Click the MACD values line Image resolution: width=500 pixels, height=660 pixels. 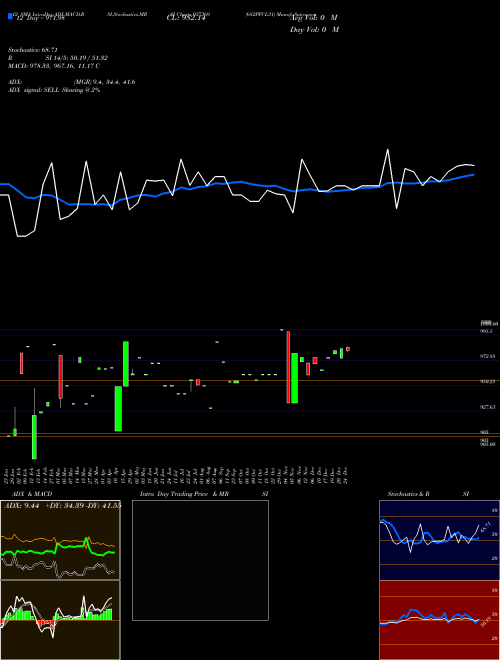(x=54, y=66)
